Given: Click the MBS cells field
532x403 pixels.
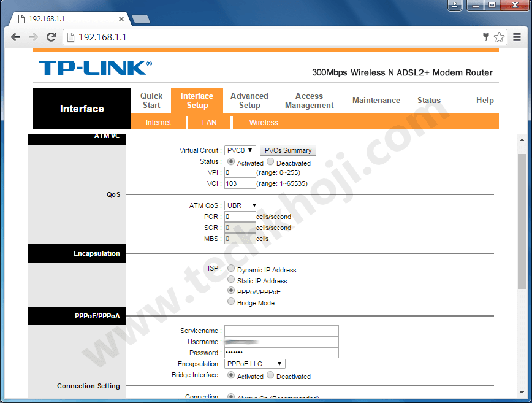Looking at the screenshot, I should point(240,239).
